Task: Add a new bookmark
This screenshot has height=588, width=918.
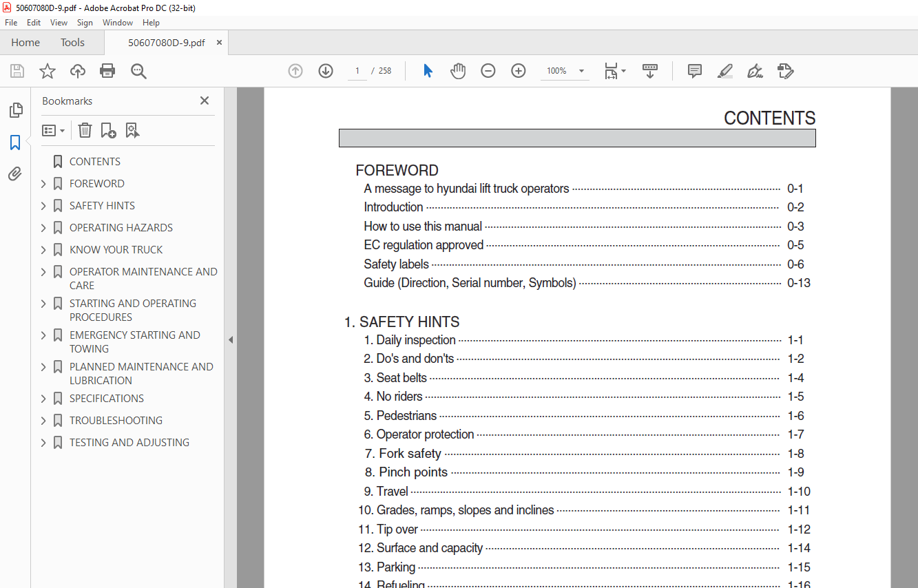Action: 108,130
